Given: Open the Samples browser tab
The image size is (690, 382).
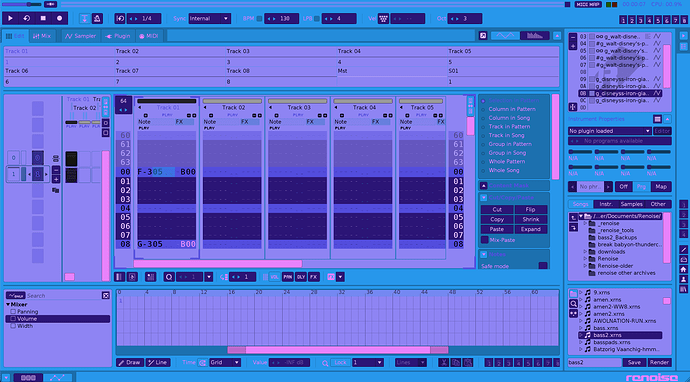Looking at the screenshot, I should tap(631, 204).
